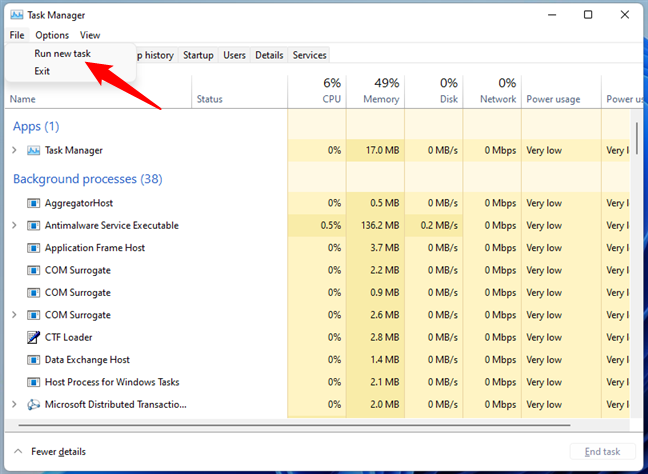
Task: Click the CTF Loader pen icon
Action: coord(33,337)
